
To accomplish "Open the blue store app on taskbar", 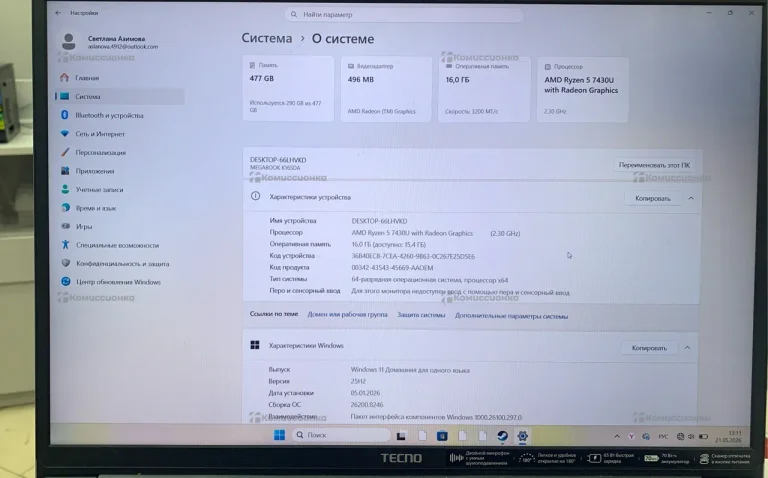I will coord(442,435).
